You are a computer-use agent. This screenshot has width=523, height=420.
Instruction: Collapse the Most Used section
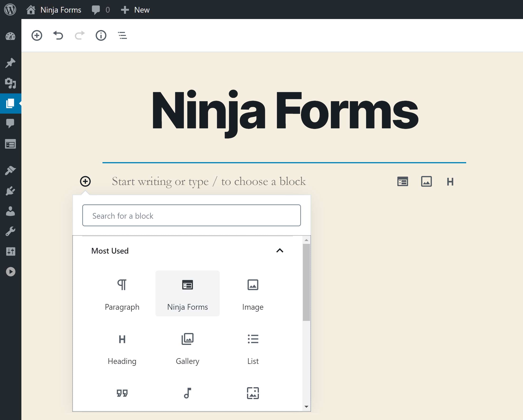point(280,250)
